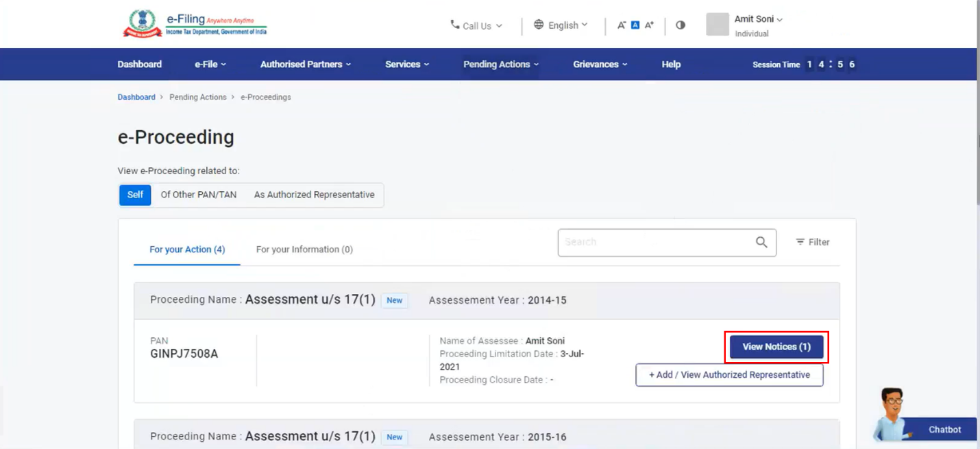Image resolution: width=980 pixels, height=449 pixels.
Task: Select the globe language icon
Action: 538,25
